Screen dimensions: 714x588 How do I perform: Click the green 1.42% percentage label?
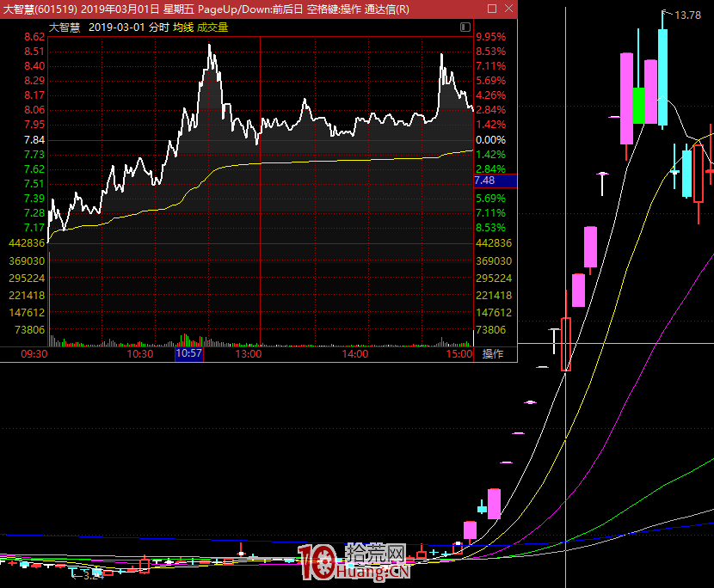[x=491, y=154]
